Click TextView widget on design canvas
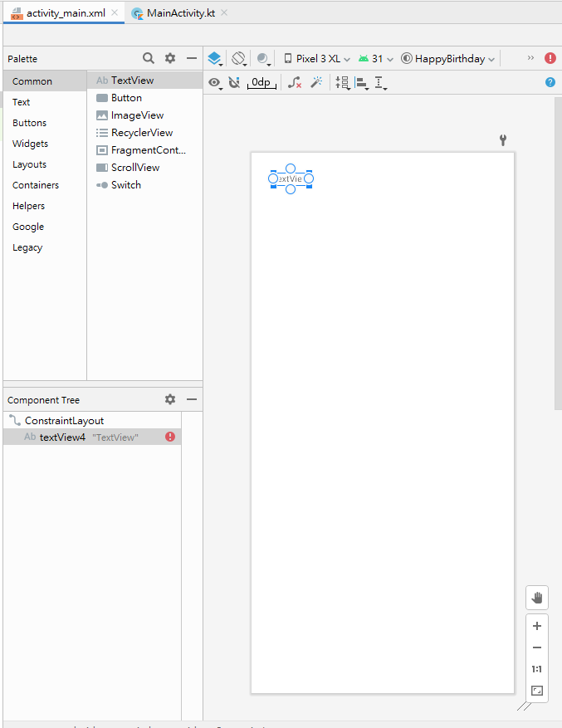This screenshot has width=562, height=728. pos(291,178)
